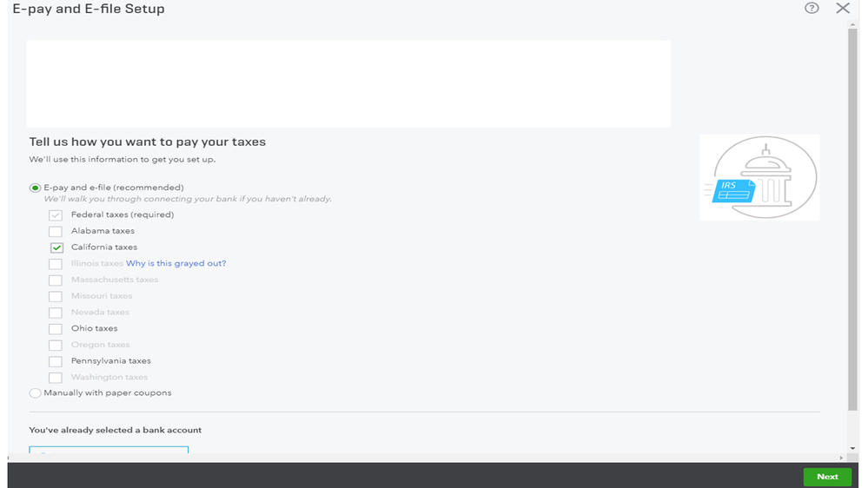Screen dimensions: 868x488
Task: Click the vertical scrollbar down arrow
Action: [852, 445]
